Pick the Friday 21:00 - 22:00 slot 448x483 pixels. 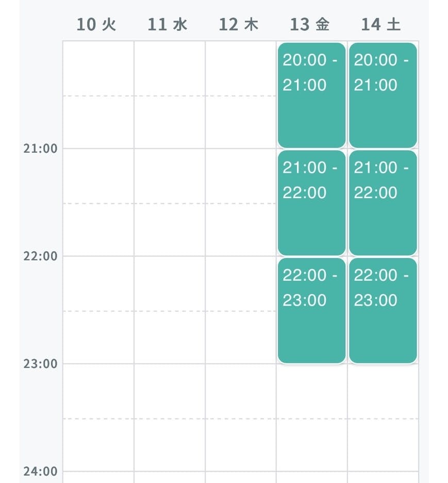311,203
